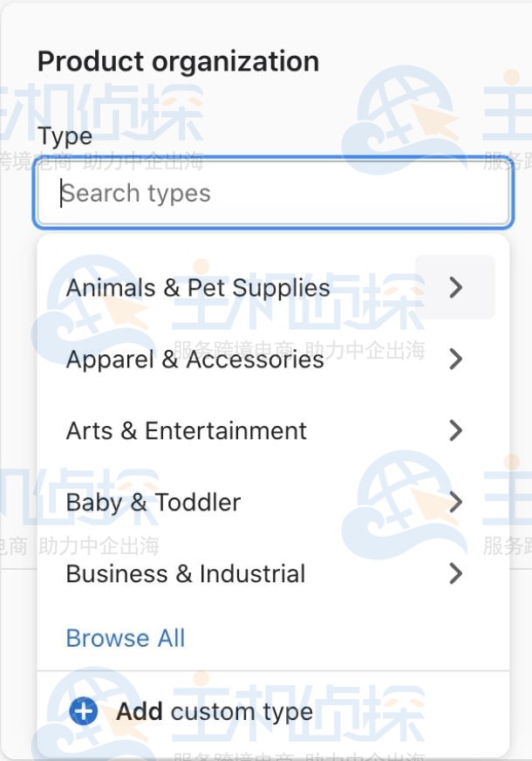Open the Browse All category list
532x761 pixels.
coord(125,638)
